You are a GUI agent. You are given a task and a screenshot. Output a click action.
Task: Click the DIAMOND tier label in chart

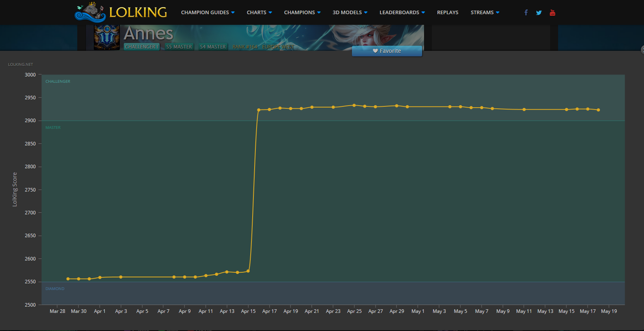[x=55, y=289]
